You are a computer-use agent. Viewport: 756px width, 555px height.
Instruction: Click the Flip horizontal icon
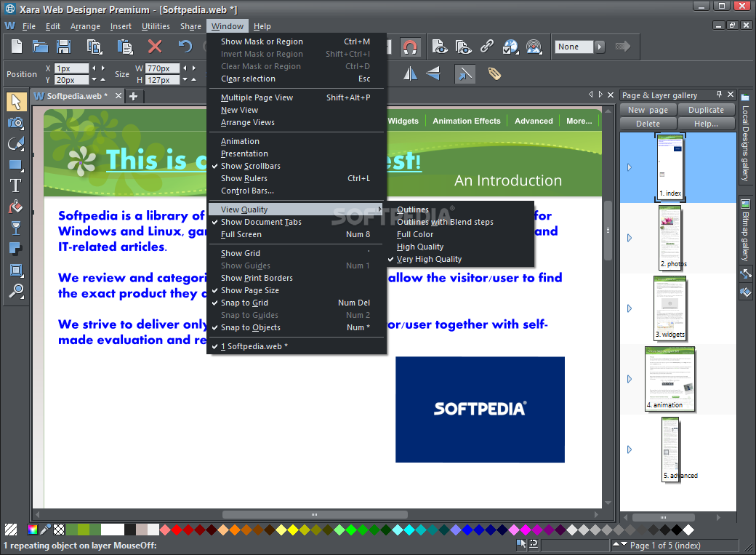(410, 73)
